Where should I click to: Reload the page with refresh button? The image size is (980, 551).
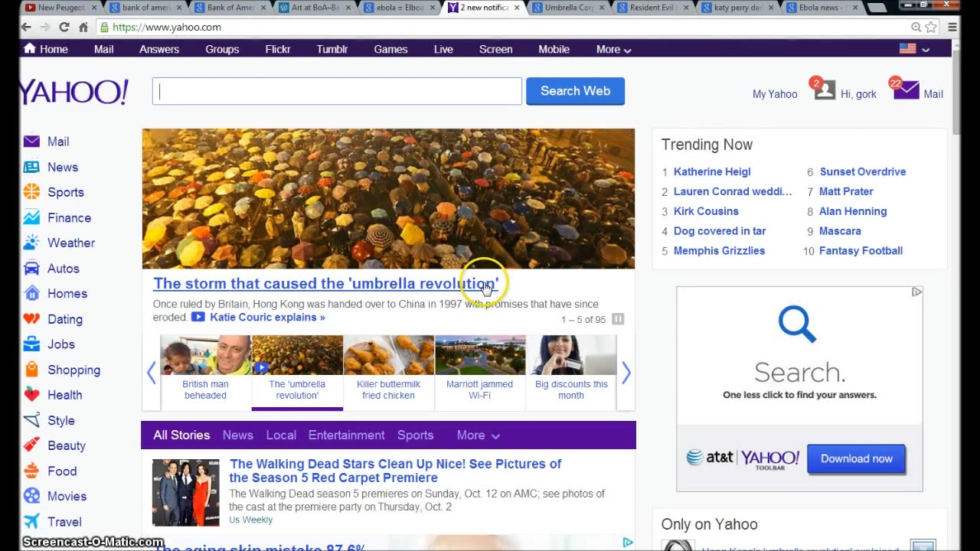pos(64,27)
